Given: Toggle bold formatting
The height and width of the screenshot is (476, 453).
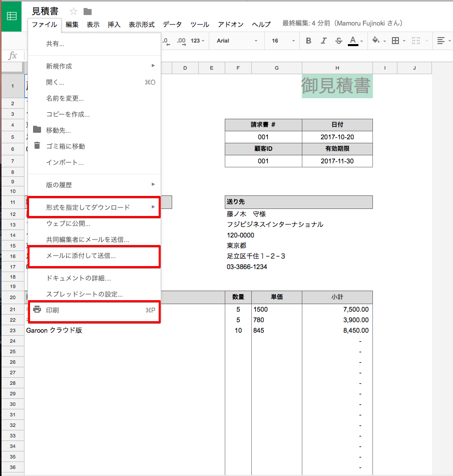Looking at the screenshot, I should (x=308, y=41).
